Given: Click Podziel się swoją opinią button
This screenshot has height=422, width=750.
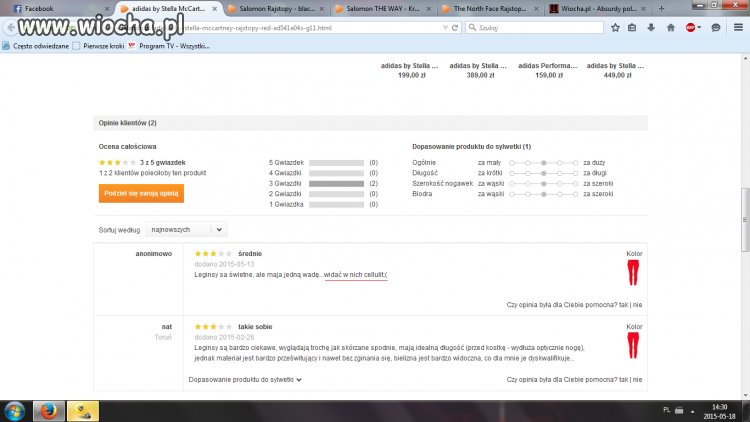Looking at the screenshot, I should point(141,193).
